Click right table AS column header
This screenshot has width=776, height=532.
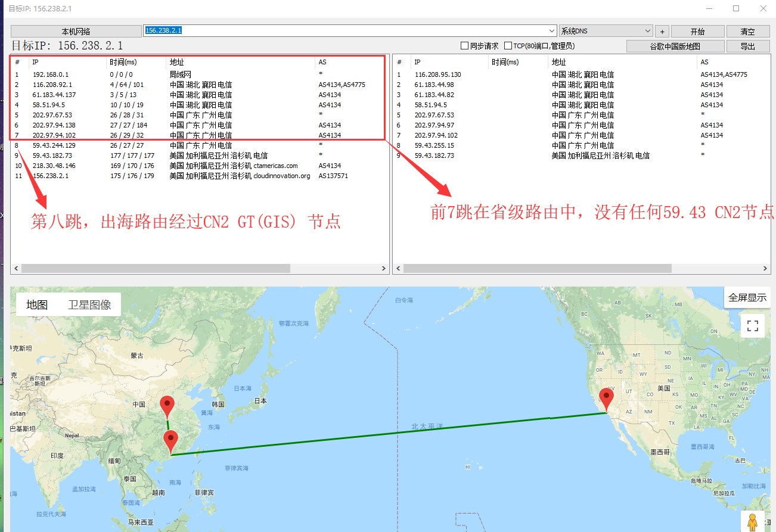coord(734,62)
